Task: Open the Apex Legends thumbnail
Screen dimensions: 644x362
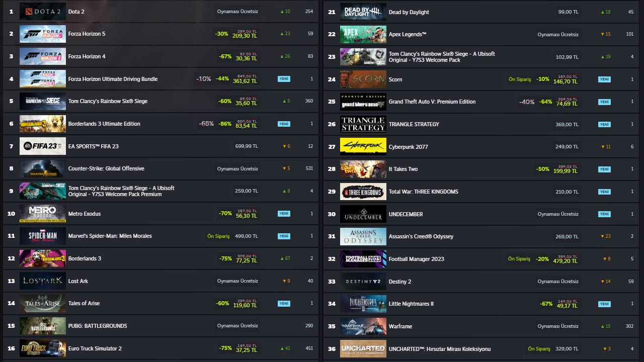Action: pyautogui.click(x=363, y=34)
